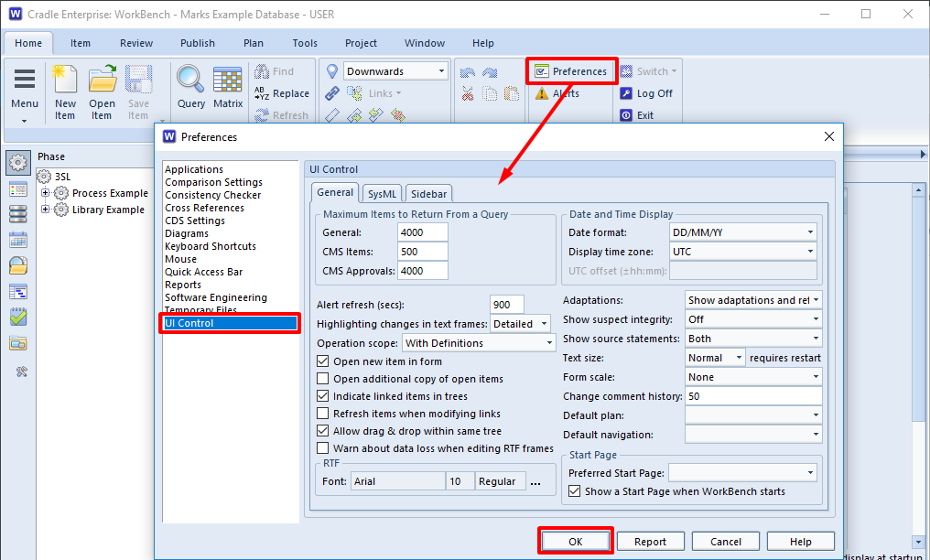Enable Warn about data loss RTF checkbox
Viewport: 930px width, 560px height.
pyautogui.click(x=322, y=448)
